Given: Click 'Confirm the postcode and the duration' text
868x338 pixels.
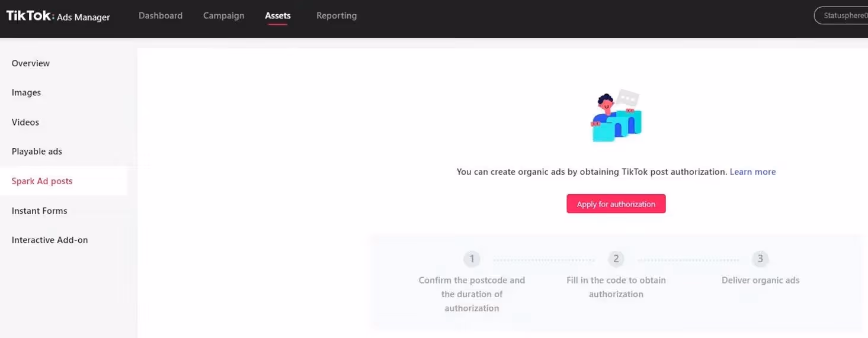Looking at the screenshot, I should click(472, 294).
